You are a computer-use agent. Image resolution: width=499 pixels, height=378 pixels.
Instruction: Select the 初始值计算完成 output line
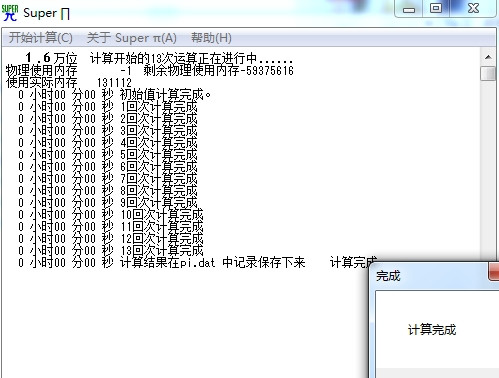coord(114,95)
